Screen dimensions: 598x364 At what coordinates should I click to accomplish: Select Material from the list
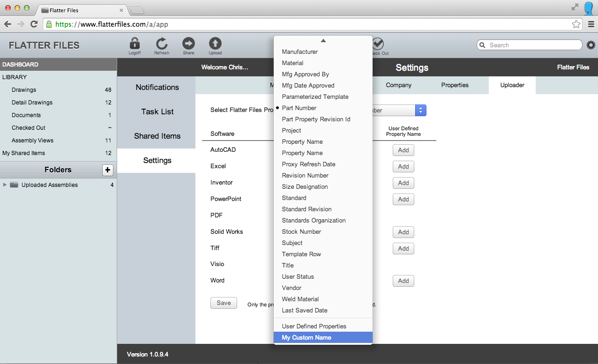point(323,63)
